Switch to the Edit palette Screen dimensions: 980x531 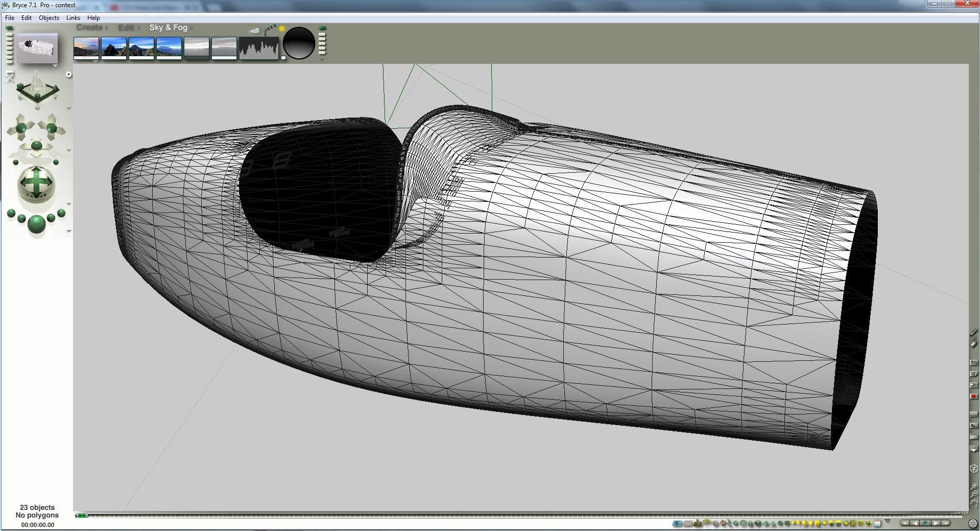pyautogui.click(x=126, y=28)
